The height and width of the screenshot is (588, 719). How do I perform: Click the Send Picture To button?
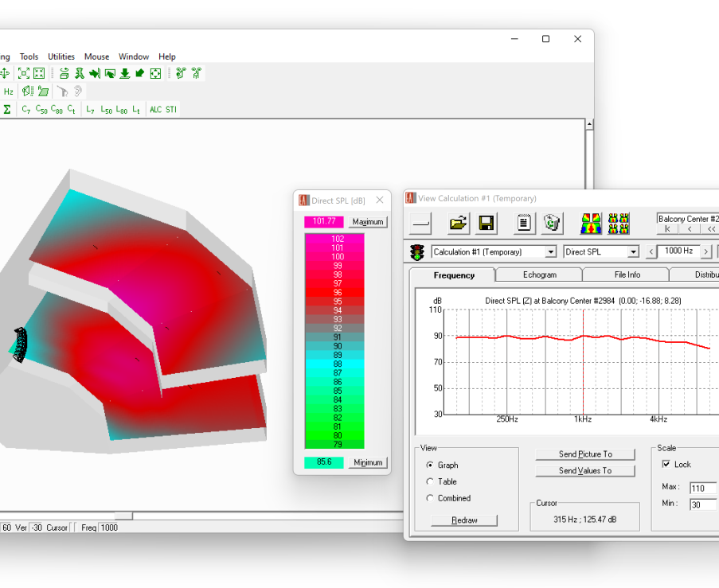pyautogui.click(x=585, y=454)
